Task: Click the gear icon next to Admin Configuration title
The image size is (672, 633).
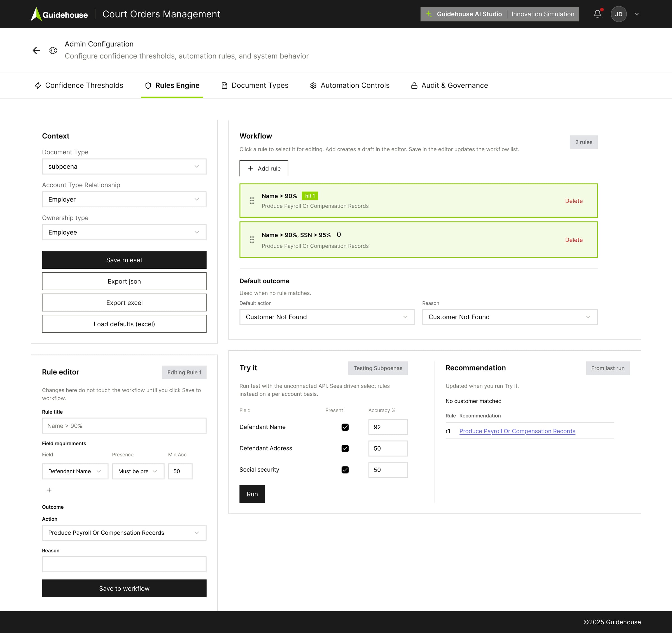Action: [53, 50]
